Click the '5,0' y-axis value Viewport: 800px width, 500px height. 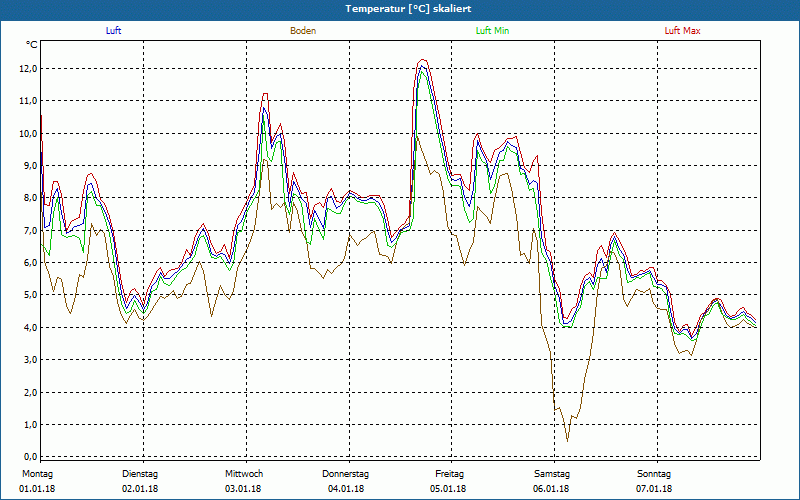tap(30, 295)
